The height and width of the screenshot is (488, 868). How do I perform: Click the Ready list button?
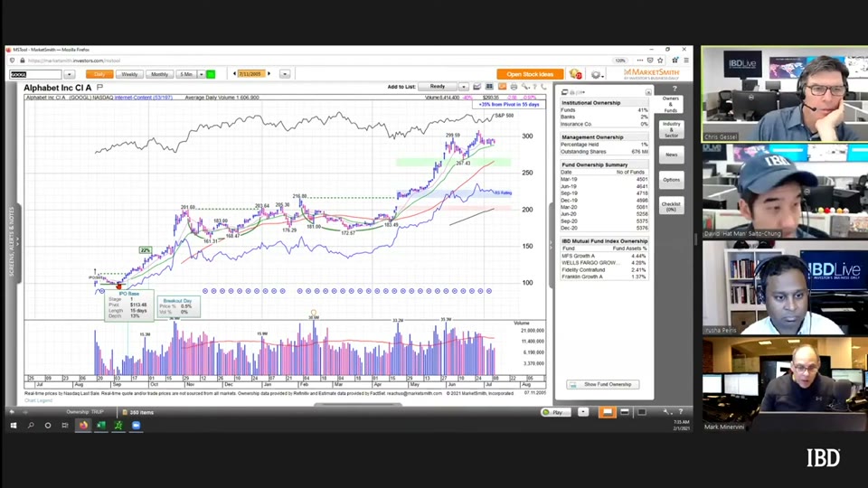[x=438, y=87]
